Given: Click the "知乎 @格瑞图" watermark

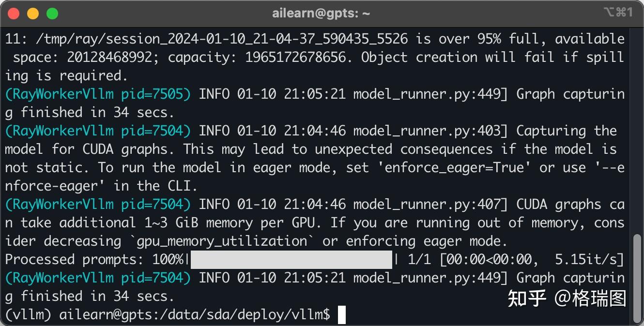Looking at the screenshot, I should [567, 298].
